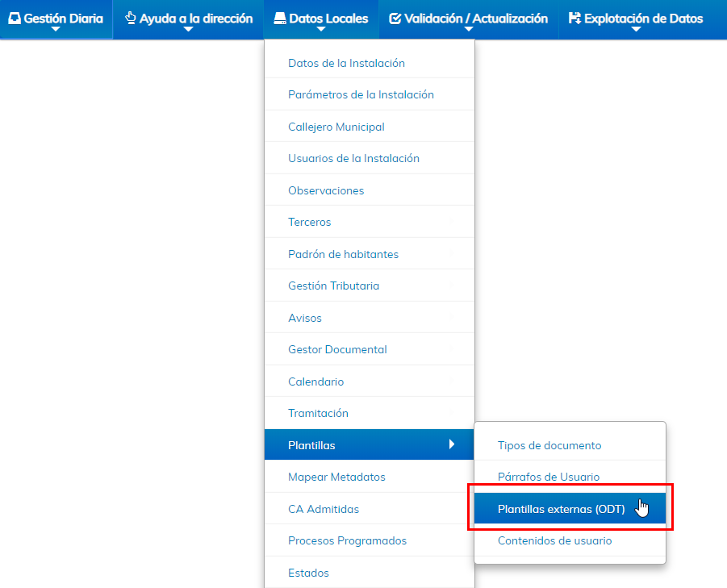This screenshot has height=588, width=727.
Task: Open the dropdown caret under Explotación de Datos
Action: click(636, 30)
